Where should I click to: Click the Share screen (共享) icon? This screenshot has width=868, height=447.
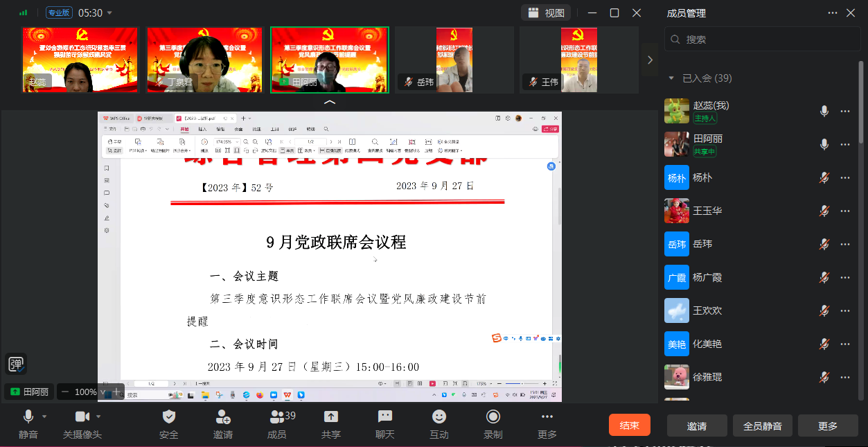331,417
